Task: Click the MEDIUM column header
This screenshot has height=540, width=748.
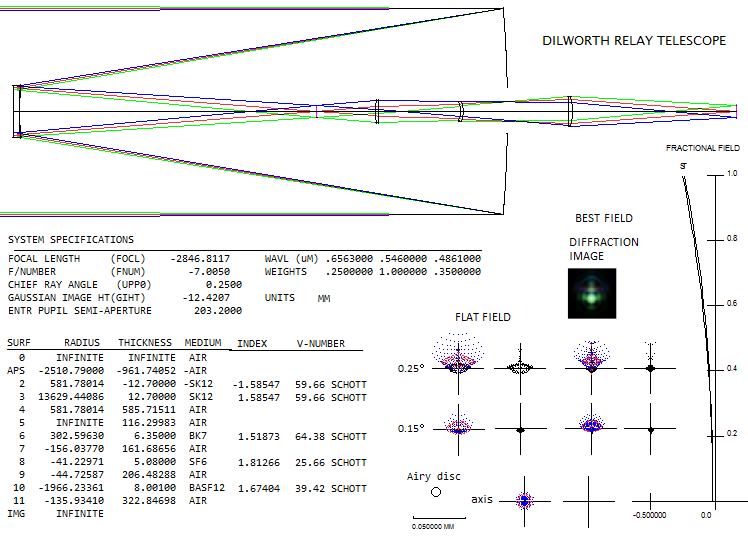Action: pos(203,343)
